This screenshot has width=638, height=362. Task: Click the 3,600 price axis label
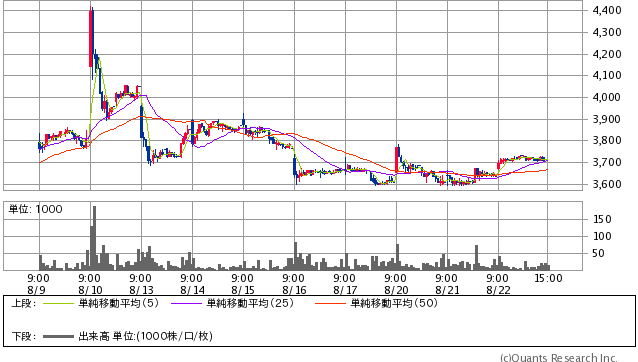tap(607, 184)
